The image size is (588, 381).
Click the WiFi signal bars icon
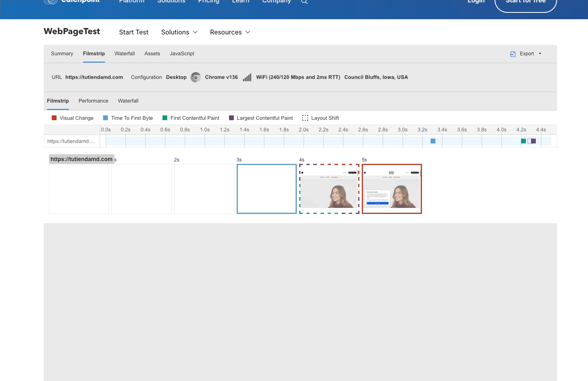coord(247,77)
